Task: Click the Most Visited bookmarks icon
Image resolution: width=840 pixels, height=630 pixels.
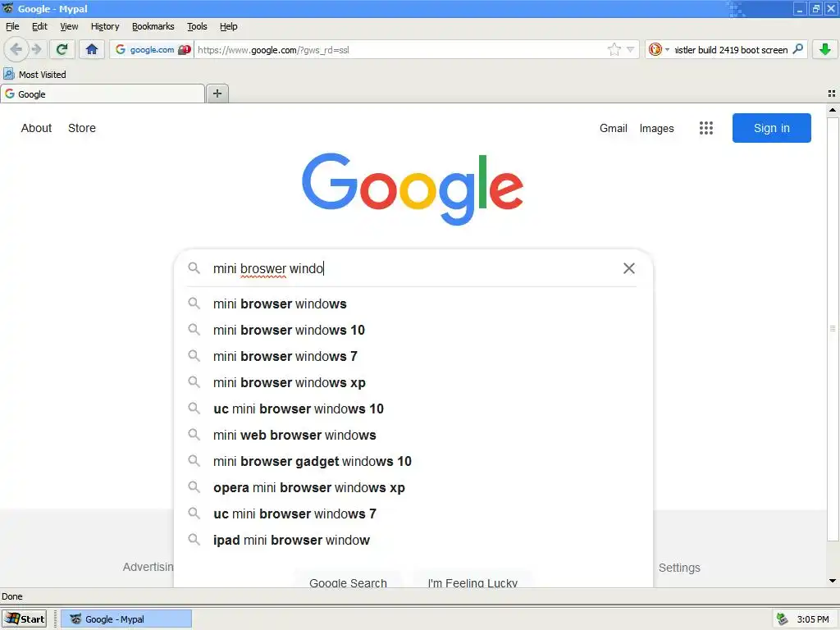Action: tap(9, 74)
